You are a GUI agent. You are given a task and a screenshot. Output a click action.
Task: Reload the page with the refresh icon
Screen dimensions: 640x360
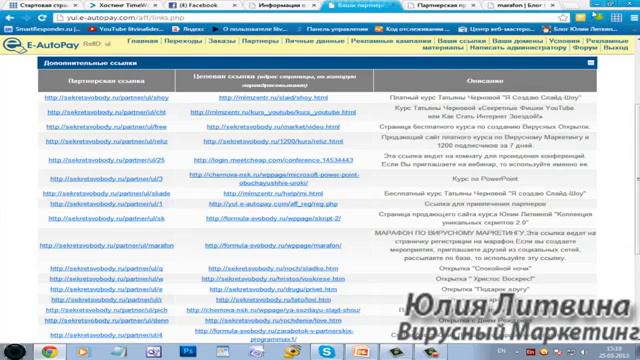pos(42,18)
